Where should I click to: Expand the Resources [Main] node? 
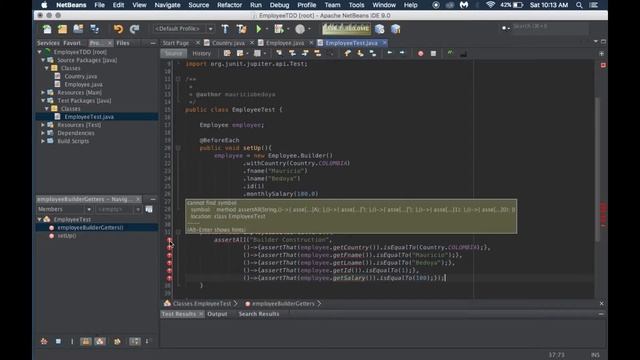(43, 93)
